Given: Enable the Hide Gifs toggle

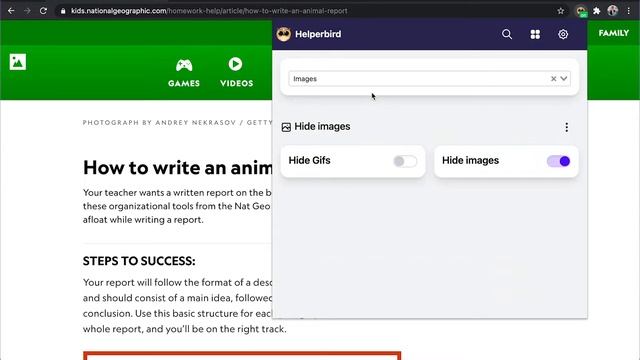Looking at the screenshot, I should tap(405, 161).
